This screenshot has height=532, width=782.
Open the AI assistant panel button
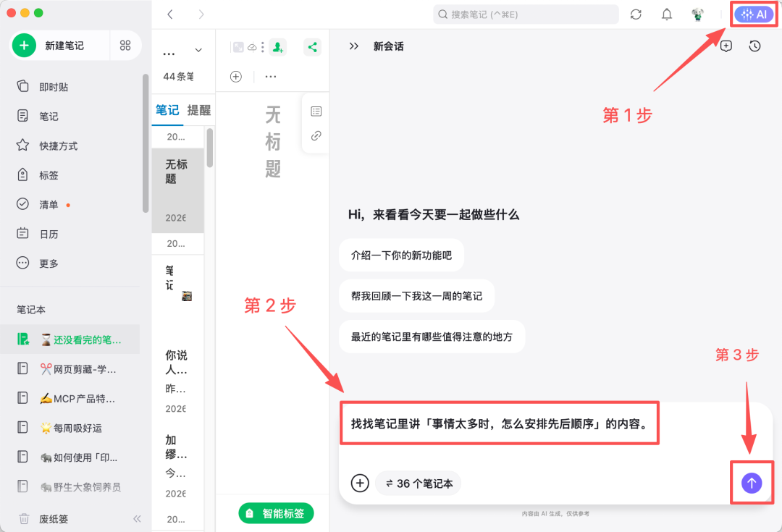754,14
